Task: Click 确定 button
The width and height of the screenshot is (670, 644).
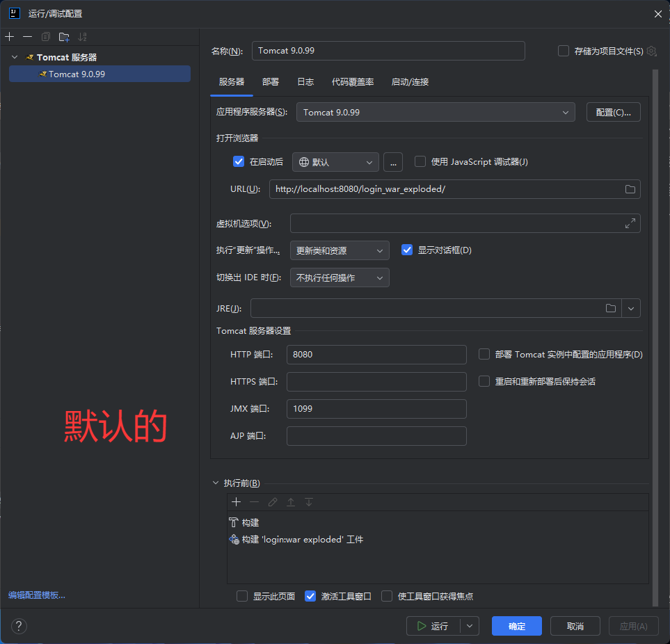Action: click(517, 627)
